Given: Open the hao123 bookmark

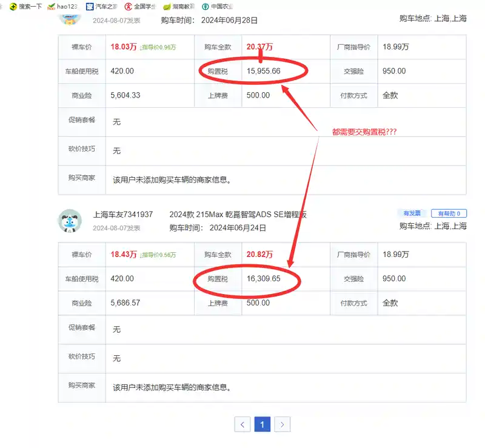Looking at the screenshot, I should 63,7.
